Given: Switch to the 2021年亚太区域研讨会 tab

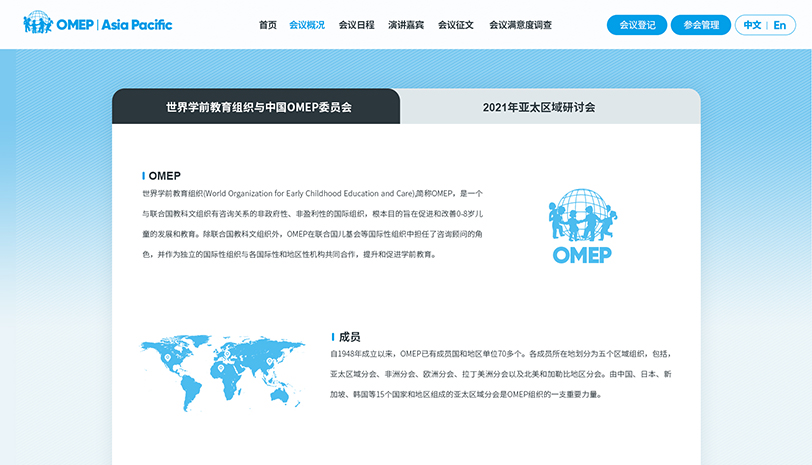Looking at the screenshot, I should tap(550, 107).
